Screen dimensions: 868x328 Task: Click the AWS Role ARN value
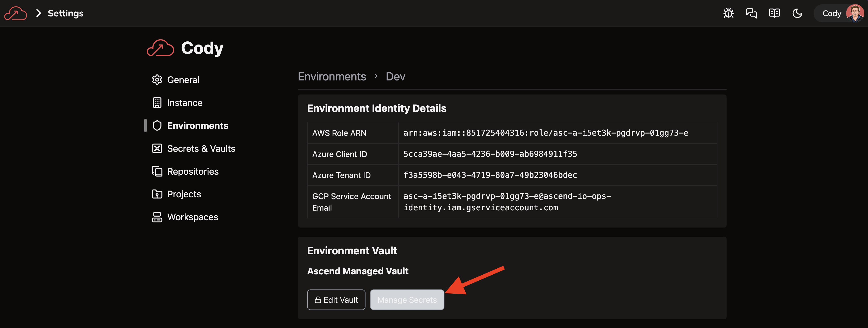(x=545, y=133)
